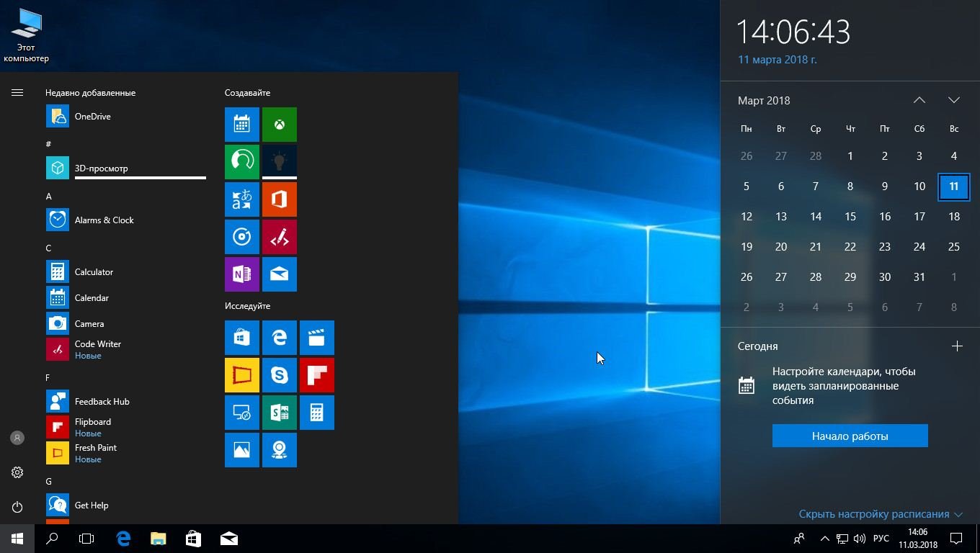Open File Explorer from the taskbar
Screen dimensions: 980x553
pos(159,539)
